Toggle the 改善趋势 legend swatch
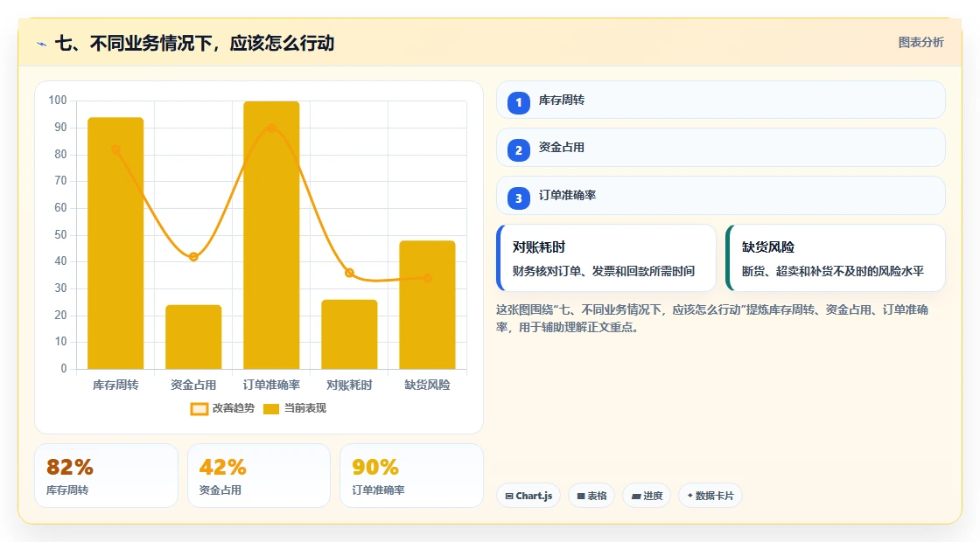 pos(199,409)
